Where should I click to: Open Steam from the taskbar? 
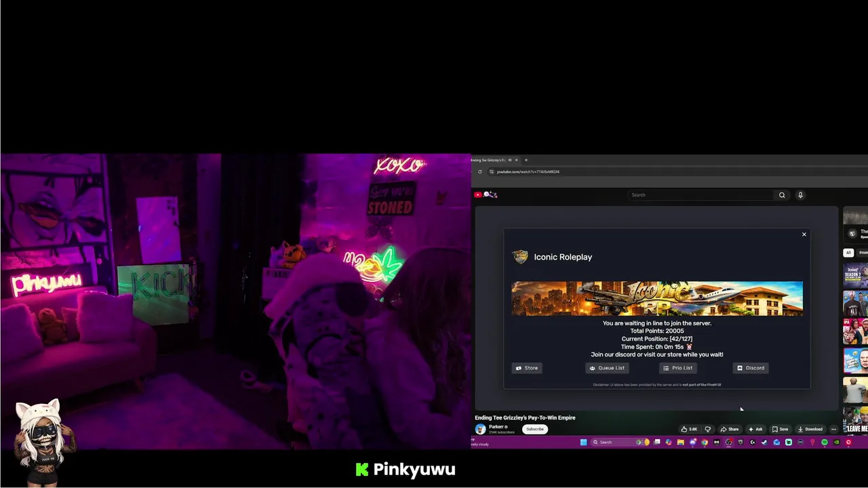click(764, 442)
